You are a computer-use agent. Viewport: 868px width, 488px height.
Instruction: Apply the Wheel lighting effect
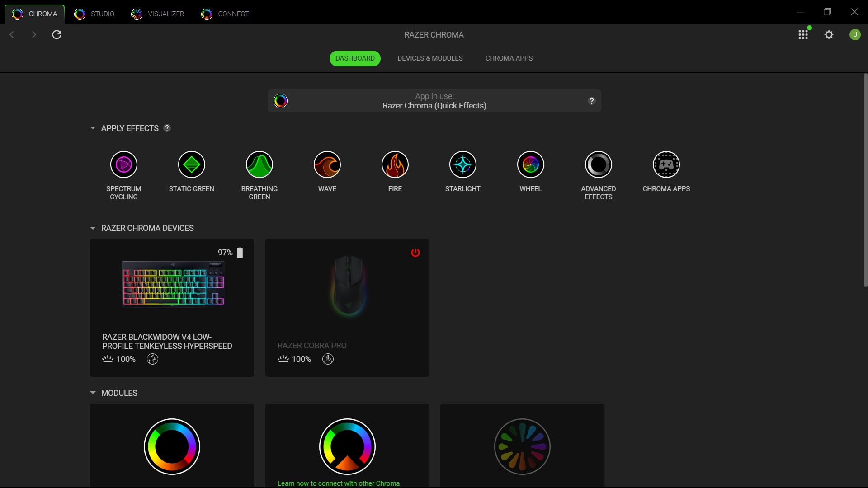530,164
